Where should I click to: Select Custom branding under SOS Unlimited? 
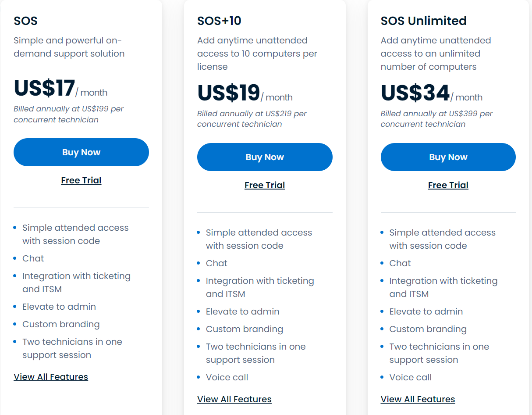[428, 329]
